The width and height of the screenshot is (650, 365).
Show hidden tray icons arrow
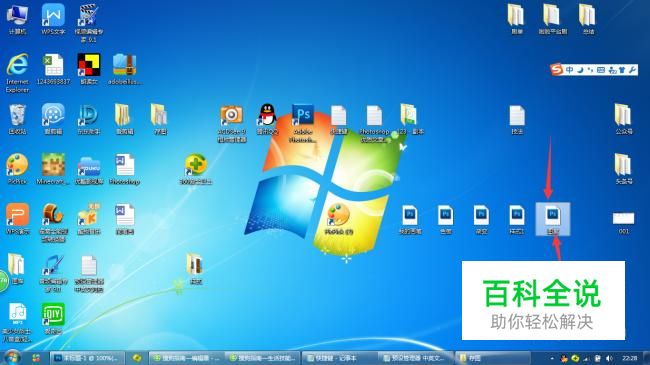coord(552,358)
